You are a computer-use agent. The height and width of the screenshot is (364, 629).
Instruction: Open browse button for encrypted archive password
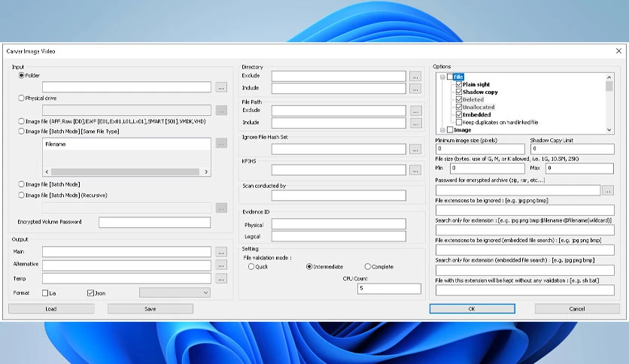[608, 190]
